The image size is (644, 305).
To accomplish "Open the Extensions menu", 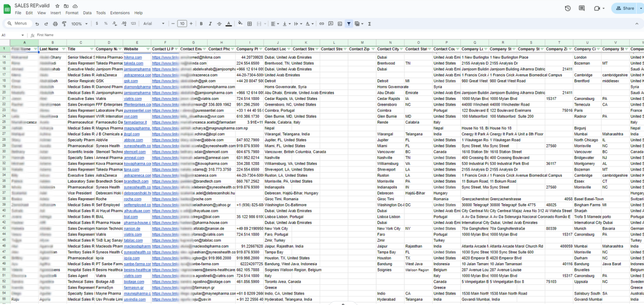I will click(120, 13).
